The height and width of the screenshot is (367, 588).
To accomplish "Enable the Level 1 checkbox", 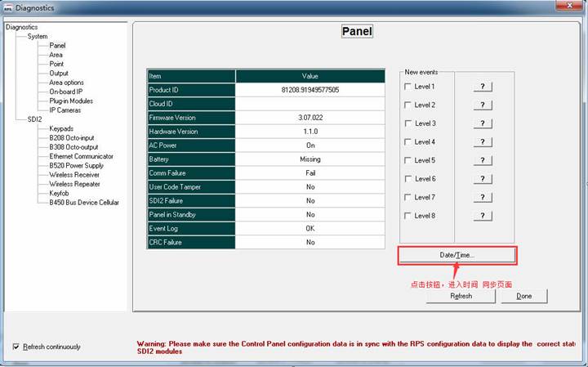I will coord(408,87).
